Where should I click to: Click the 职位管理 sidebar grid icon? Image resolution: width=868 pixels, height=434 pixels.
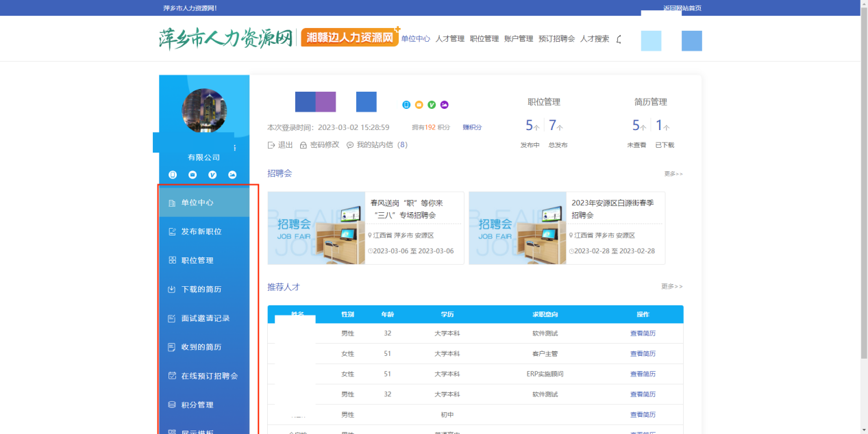click(172, 260)
